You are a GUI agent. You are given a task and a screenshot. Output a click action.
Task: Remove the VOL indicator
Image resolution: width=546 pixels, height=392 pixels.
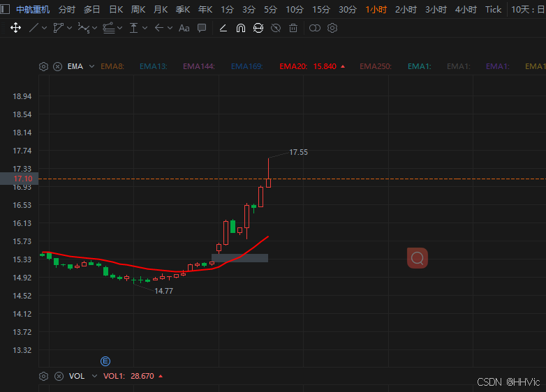(x=59, y=376)
